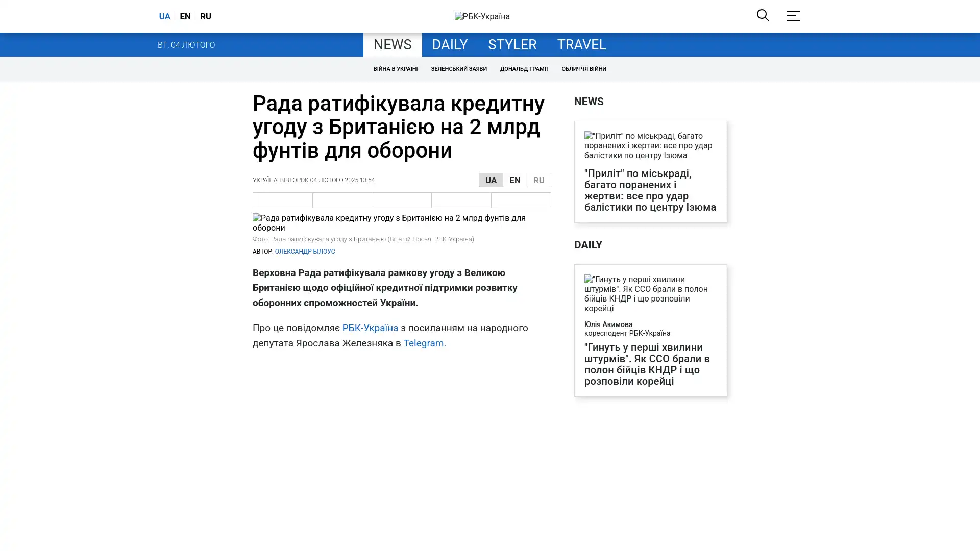Open the hamburger menu icon
This screenshot has width=980, height=551.
pos(793,16)
